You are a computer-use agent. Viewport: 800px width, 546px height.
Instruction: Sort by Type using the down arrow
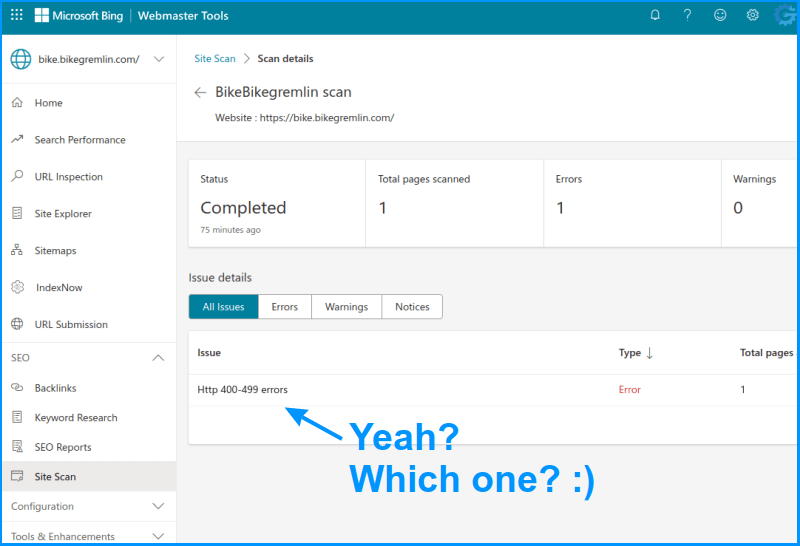(x=649, y=353)
